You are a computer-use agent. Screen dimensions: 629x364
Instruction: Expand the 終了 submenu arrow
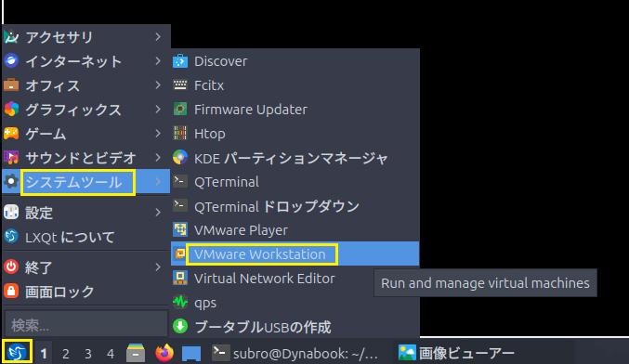pyautogui.click(x=158, y=266)
